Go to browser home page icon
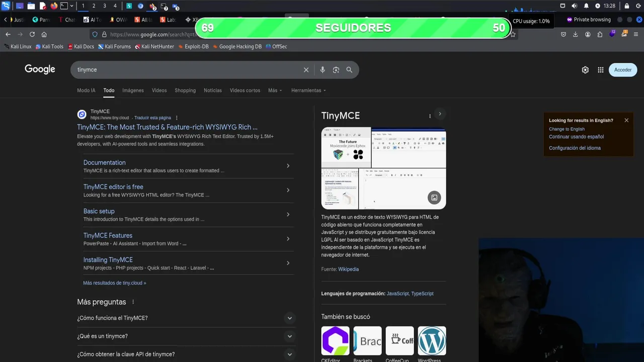The image size is (644, 362). coord(44,34)
